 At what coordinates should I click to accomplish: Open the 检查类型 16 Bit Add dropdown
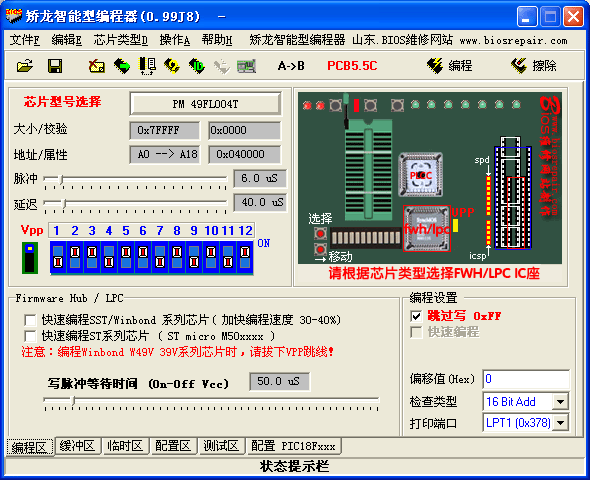[560, 402]
